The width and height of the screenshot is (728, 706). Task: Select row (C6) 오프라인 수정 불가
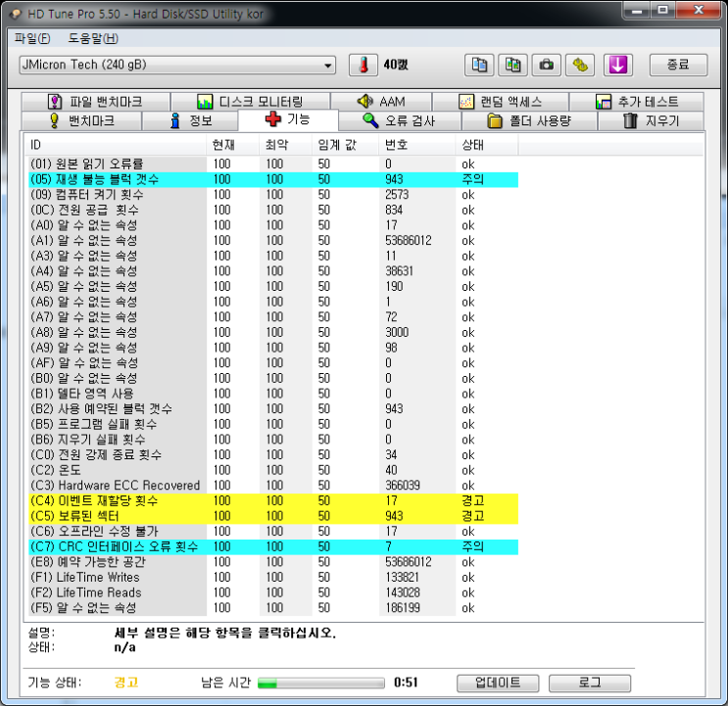click(x=273, y=532)
